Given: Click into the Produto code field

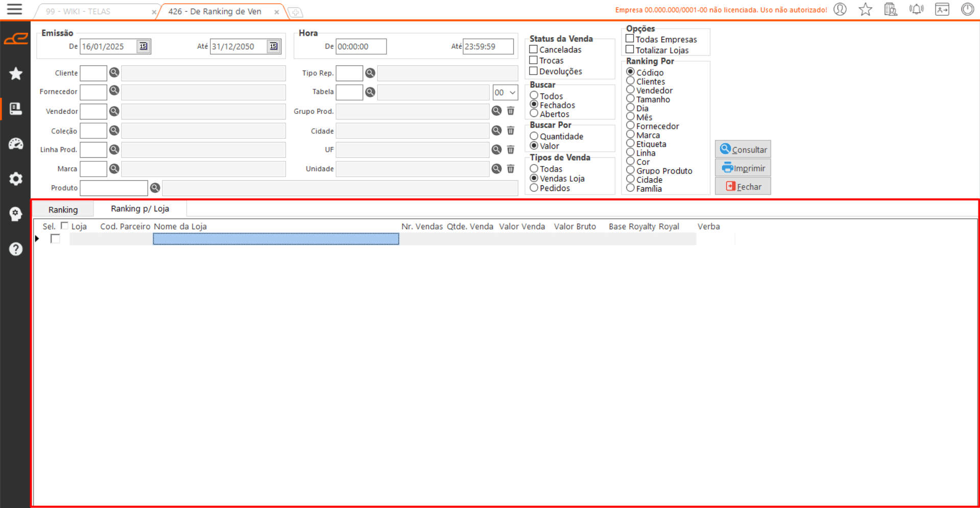Looking at the screenshot, I should [113, 188].
